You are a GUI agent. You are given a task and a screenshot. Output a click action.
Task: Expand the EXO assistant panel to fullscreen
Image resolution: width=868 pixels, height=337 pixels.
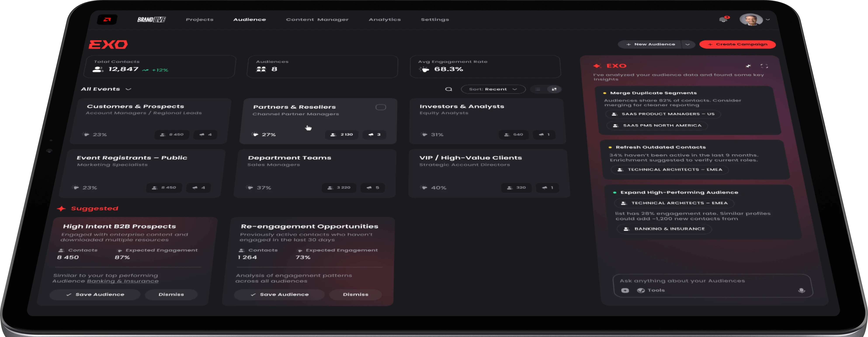(x=764, y=66)
